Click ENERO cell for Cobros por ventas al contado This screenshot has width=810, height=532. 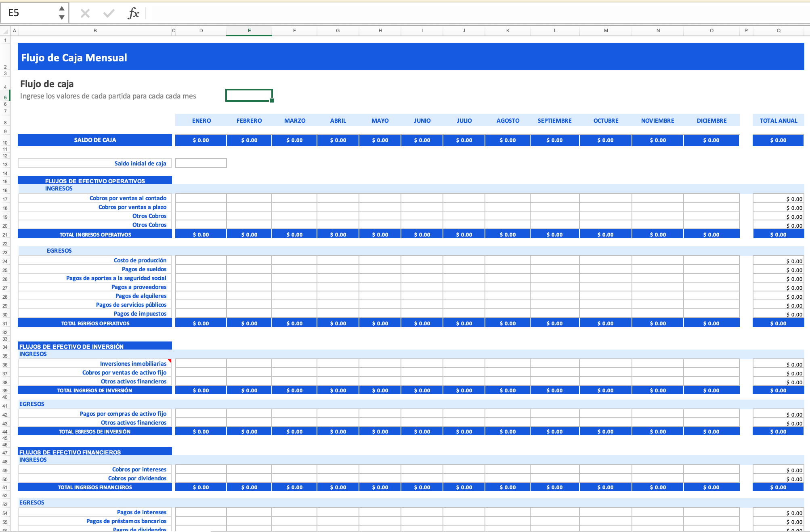(x=201, y=198)
